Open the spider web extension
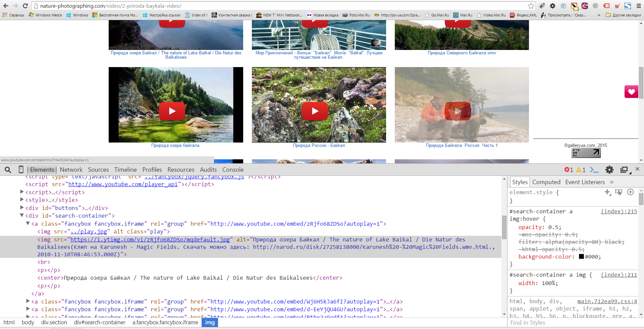Viewport: 644px width, 329px height. [x=563, y=6]
